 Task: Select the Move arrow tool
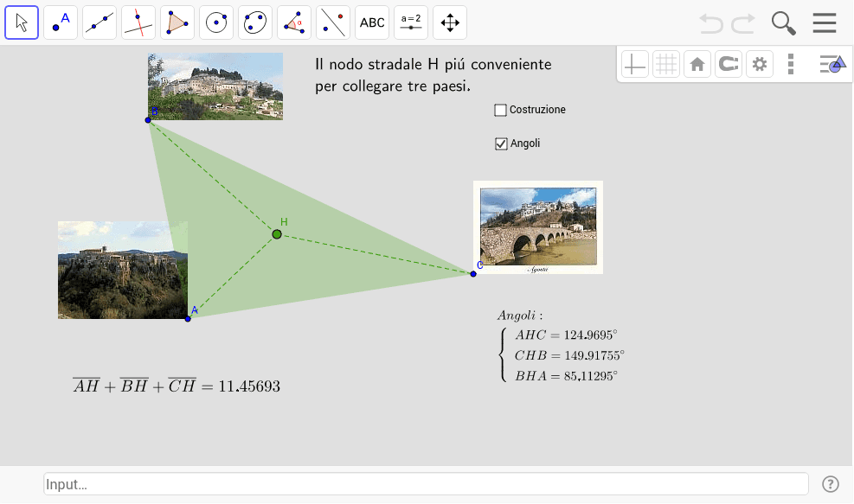tap(22, 22)
